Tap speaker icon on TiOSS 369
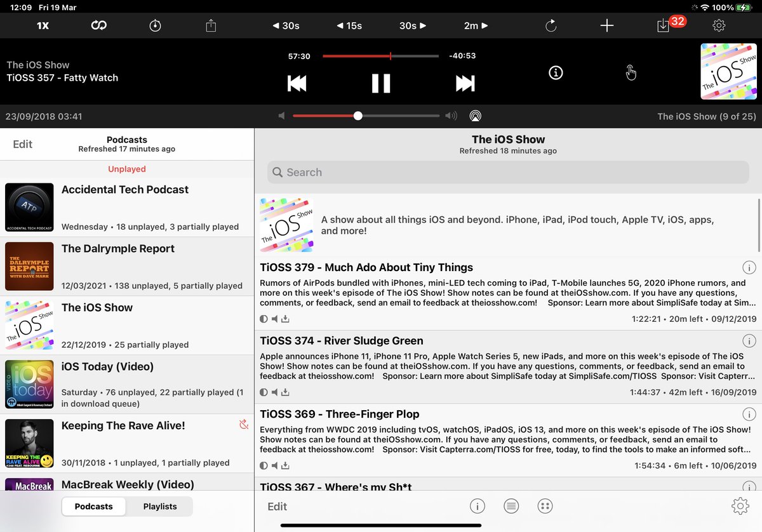 [275, 465]
